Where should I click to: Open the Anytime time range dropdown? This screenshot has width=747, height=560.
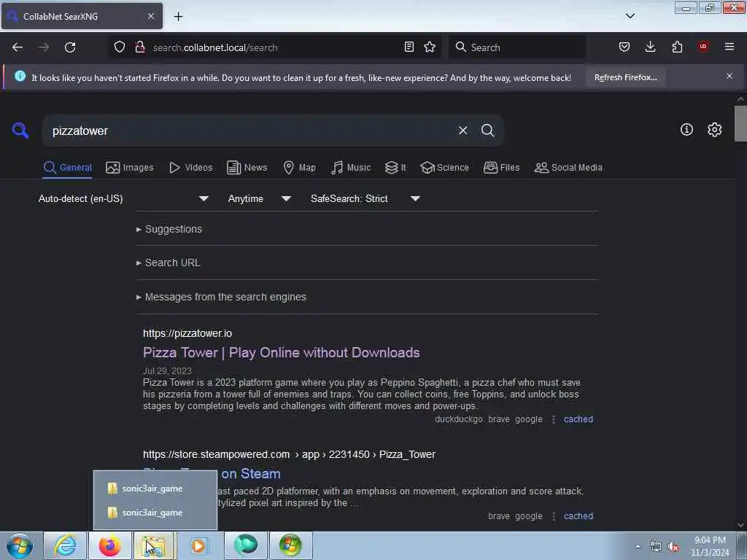(x=259, y=198)
